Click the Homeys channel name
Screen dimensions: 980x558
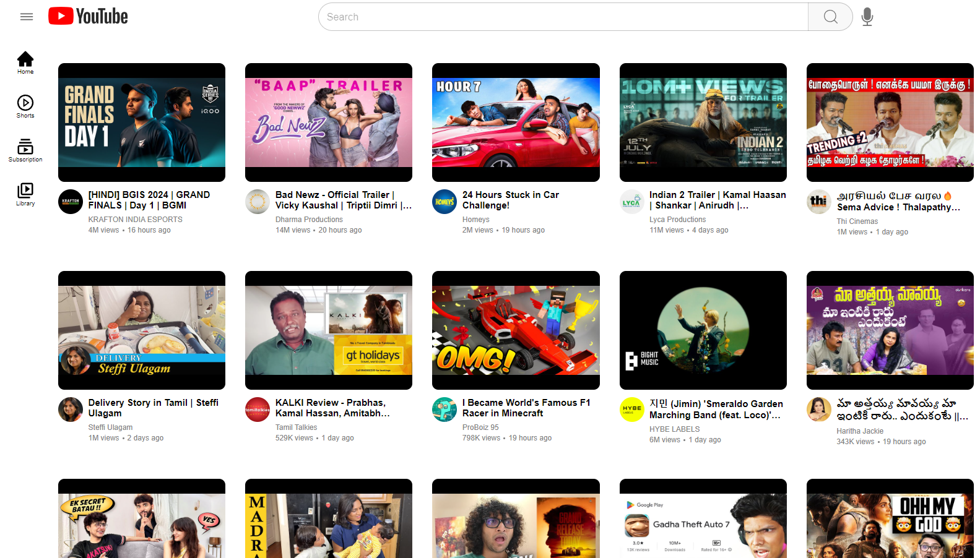[475, 220]
